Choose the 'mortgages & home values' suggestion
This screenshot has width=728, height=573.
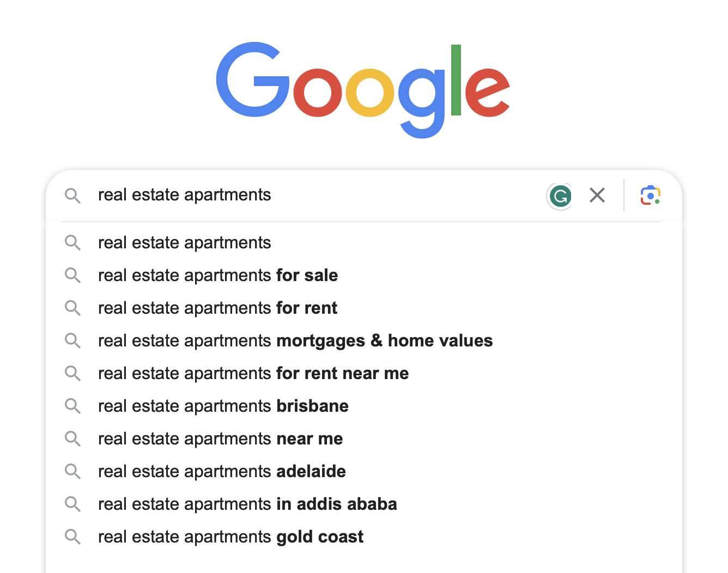point(295,341)
